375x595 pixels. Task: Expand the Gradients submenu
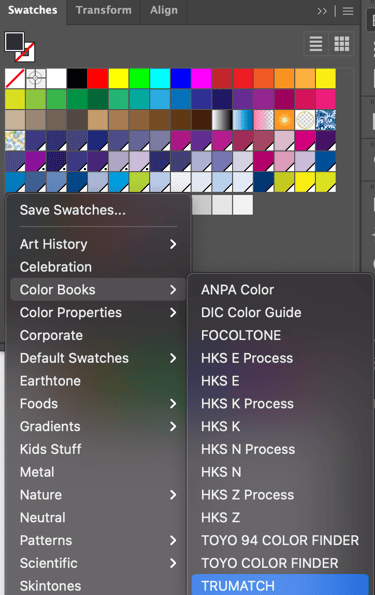click(98, 426)
